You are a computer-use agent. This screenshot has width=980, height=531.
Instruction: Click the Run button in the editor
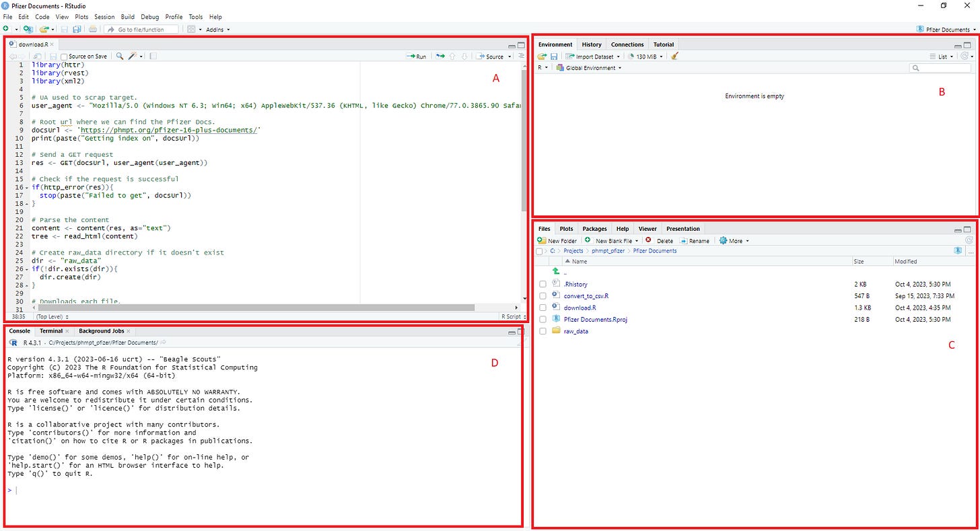(416, 57)
